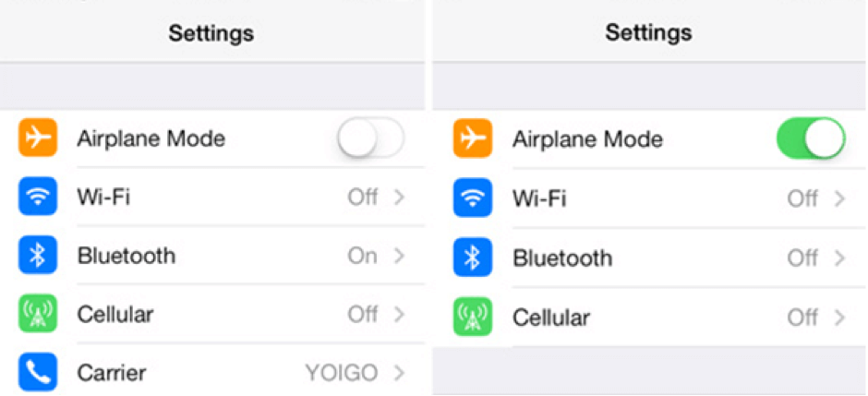Click the orange airplane icon in left panel
Viewport: 868px width, 396px height.
tap(37, 138)
